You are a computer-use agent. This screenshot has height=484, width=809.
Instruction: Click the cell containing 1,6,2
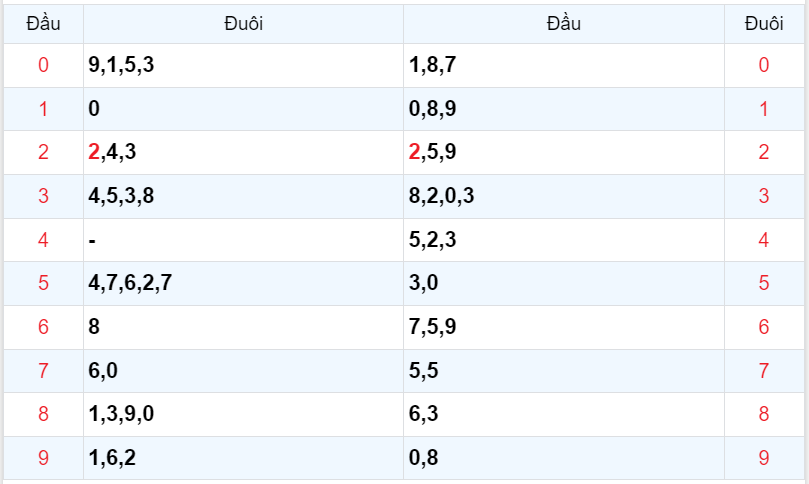pyautogui.click(x=112, y=458)
